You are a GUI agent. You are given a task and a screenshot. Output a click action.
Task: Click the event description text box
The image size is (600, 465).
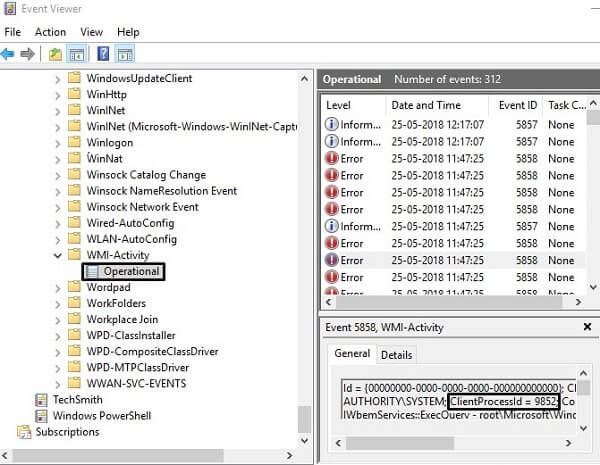pyautogui.click(x=458, y=400)
